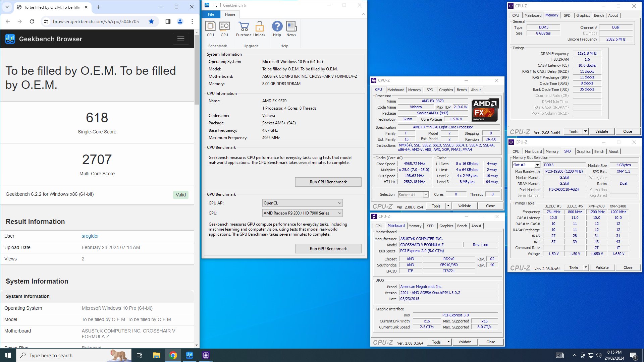Open the News icon in Geekbench ribbon
This screenshot has width=644, height=362.
[291, 29]
